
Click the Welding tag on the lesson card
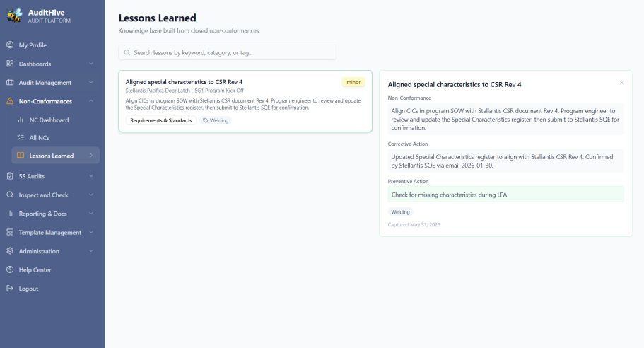tap(216, 120)
